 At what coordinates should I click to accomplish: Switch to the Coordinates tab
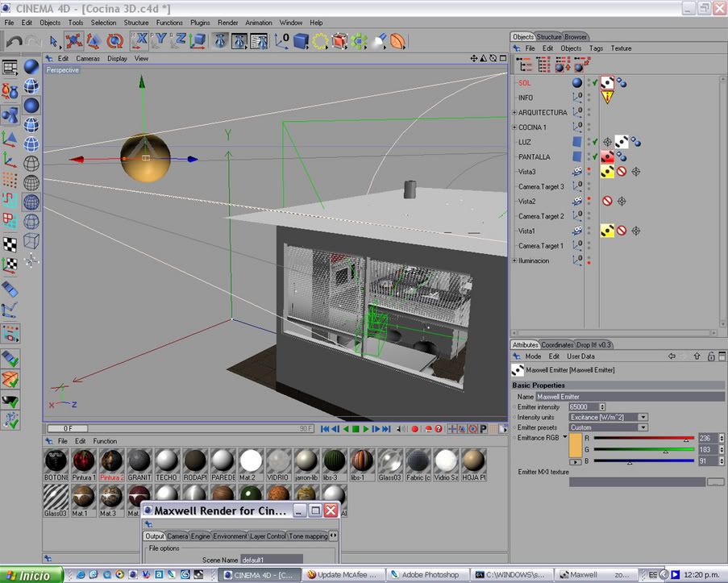[557, 344]
